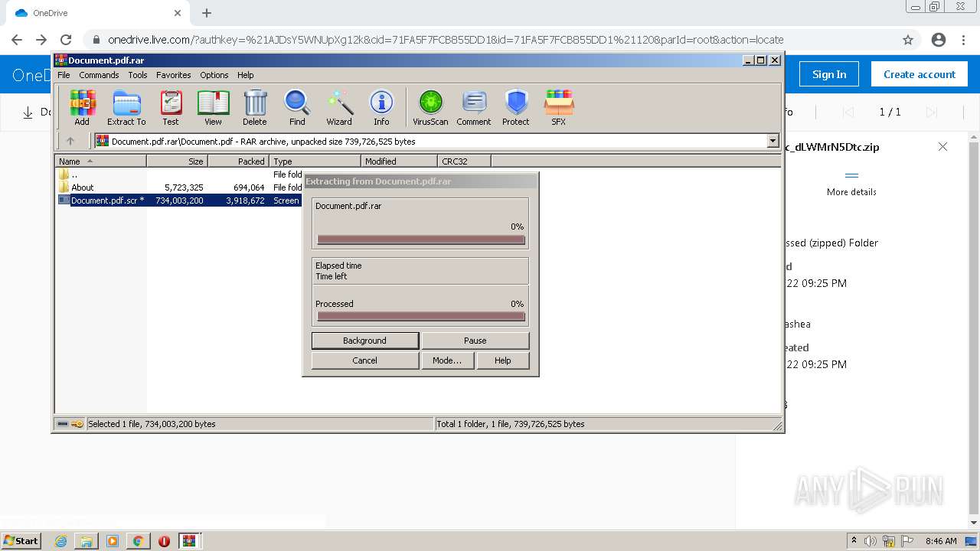Sort by Name column header
This screenshot has height=551, width=980.
point(100,161)
